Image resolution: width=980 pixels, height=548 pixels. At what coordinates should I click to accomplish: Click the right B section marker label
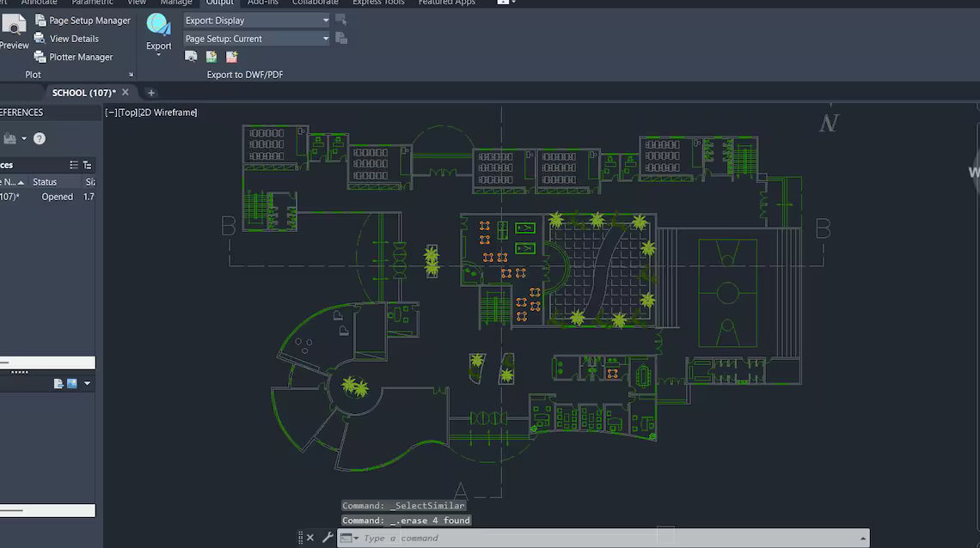[x=824, y=228]
